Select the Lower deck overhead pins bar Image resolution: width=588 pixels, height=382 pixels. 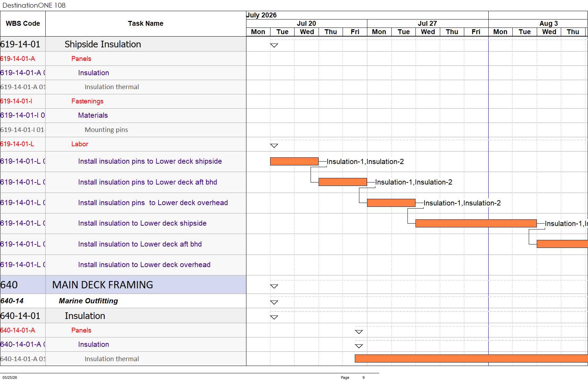(391, 203)
